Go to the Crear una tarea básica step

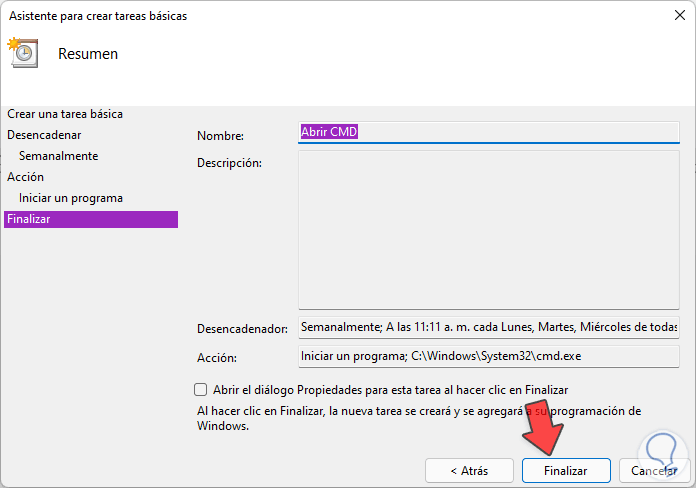65,114
